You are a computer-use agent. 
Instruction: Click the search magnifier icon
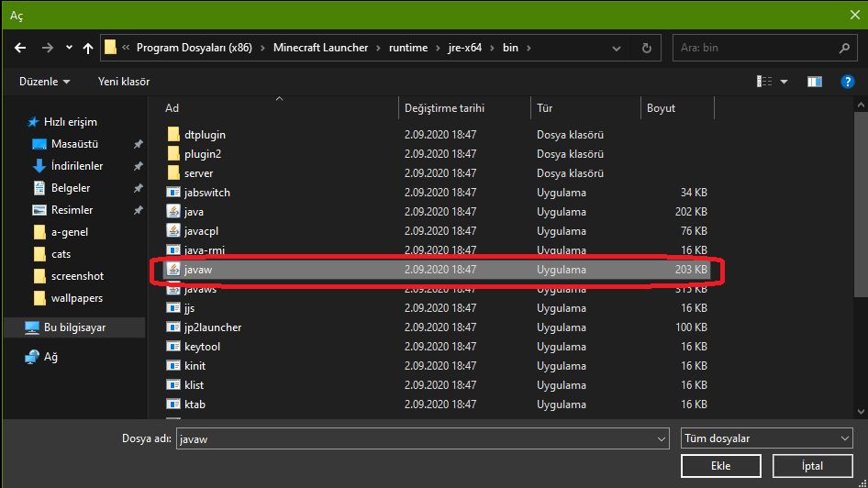coord(844,48)
